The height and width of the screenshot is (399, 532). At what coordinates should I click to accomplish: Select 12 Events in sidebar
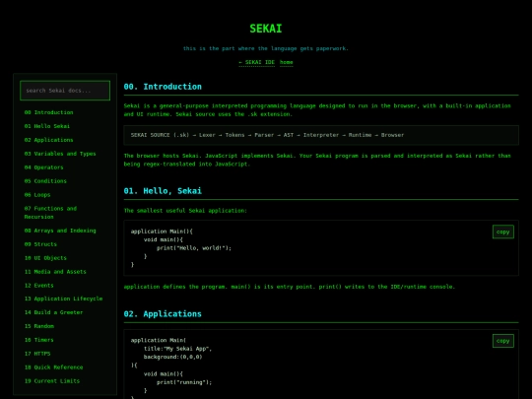coord(39,286)
